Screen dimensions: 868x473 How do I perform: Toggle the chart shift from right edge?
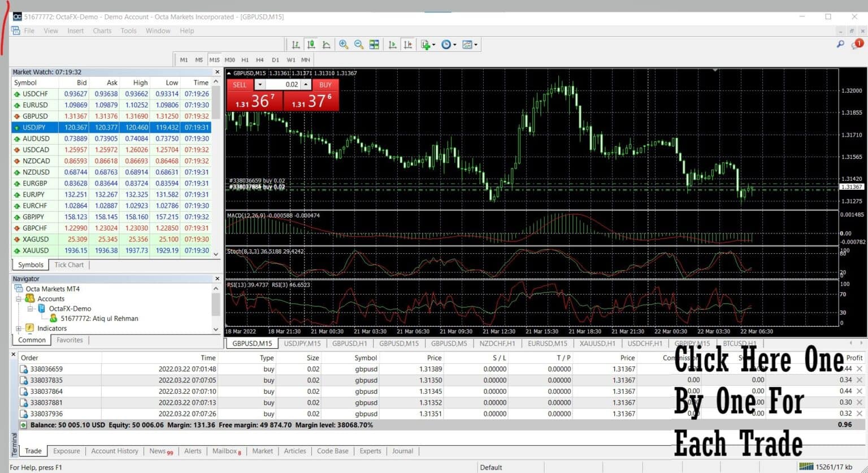pos(408,44)
